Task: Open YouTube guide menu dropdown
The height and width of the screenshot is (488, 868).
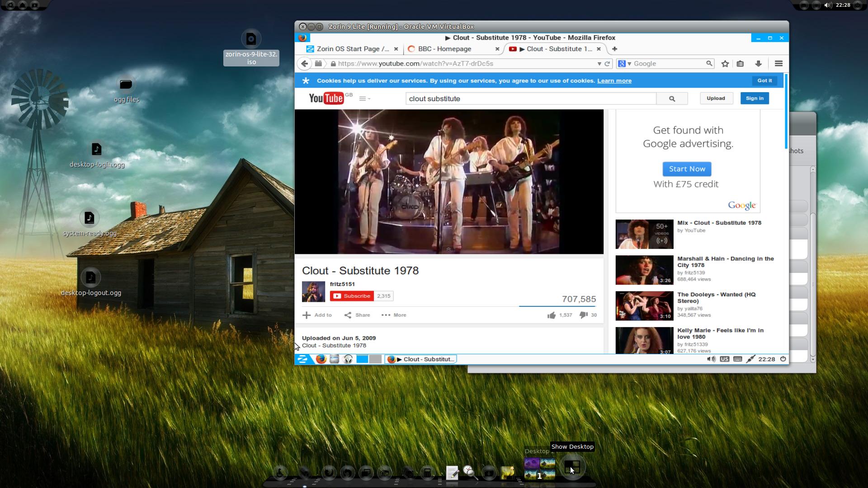Action: [364, 99]
